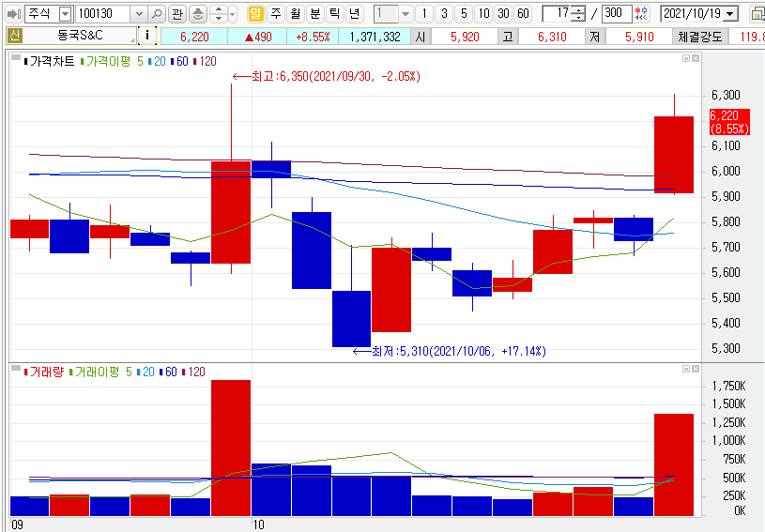Image resolution: width=765 pixels, height=532 pixels.
Task: Click the arrow link icon before 주식
Action: (14, 14)
